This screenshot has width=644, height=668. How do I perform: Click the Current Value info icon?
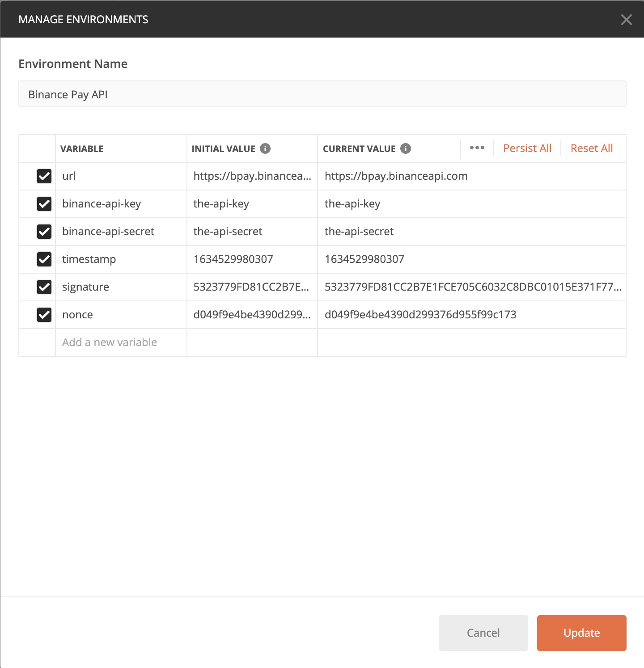click(x=406, y=148)
